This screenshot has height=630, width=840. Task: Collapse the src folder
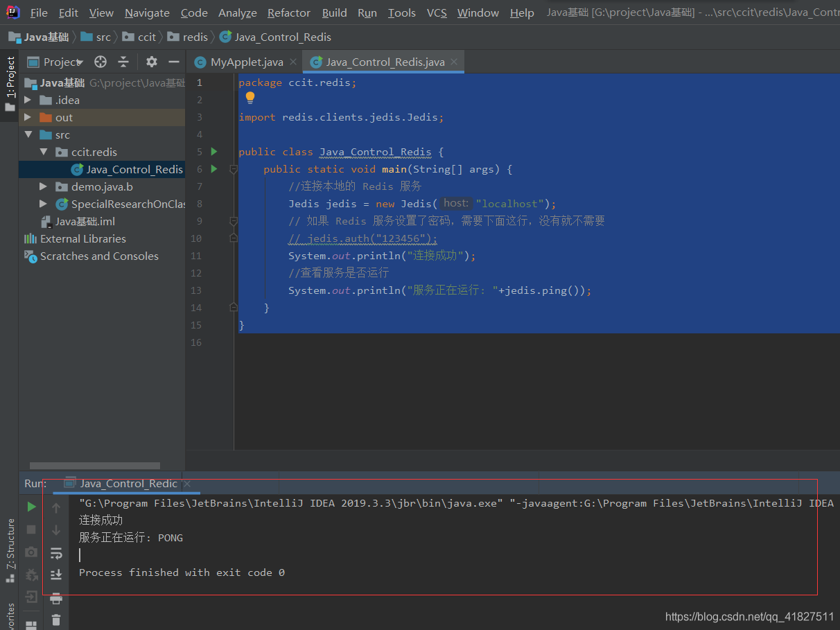point(28,134)
